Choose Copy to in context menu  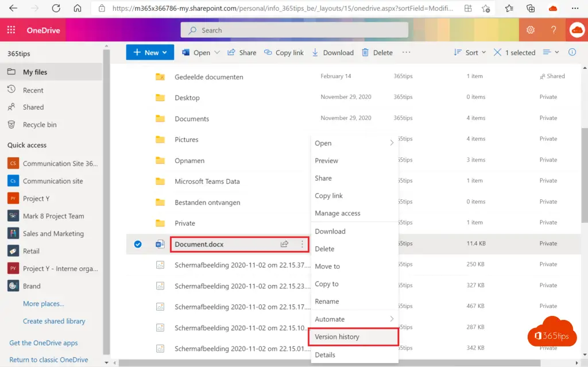[x=354, y=284]
